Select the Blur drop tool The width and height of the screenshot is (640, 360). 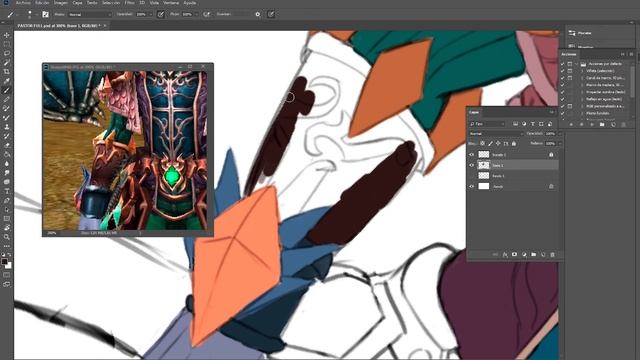7,163
